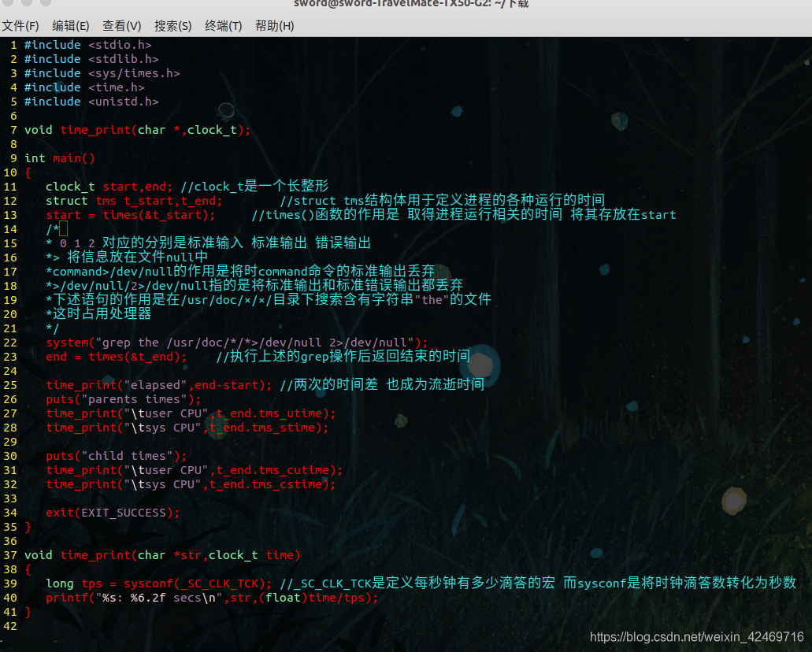The height and width of the screenshot is (652, 812).
Task: Click the system("grep the ...") statement
Action: click(236, 343)
